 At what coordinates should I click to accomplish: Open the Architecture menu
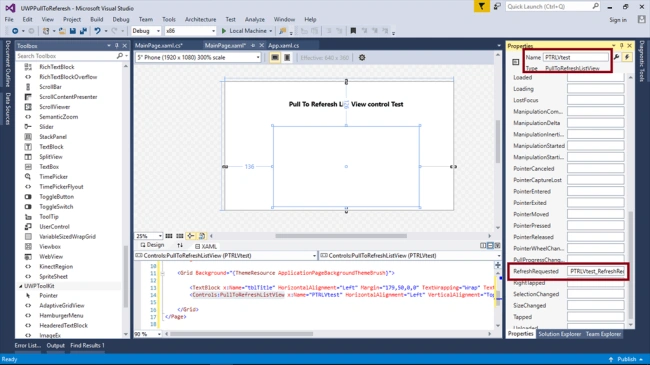pos(201,19)
